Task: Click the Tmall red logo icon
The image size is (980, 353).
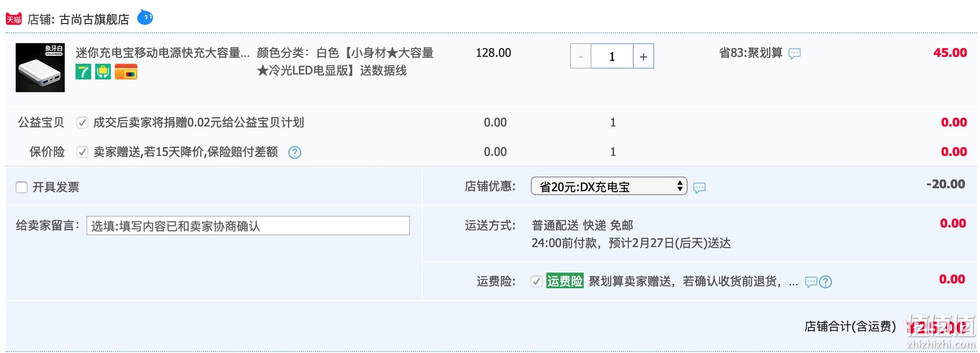Action: [x=14, y=19]
